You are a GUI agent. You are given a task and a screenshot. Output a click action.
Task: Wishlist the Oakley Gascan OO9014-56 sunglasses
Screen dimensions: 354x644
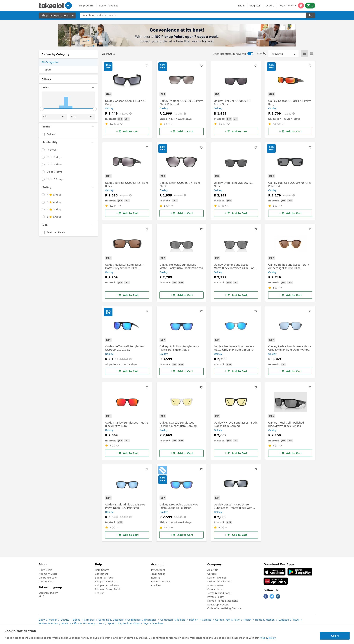(256, 469)
